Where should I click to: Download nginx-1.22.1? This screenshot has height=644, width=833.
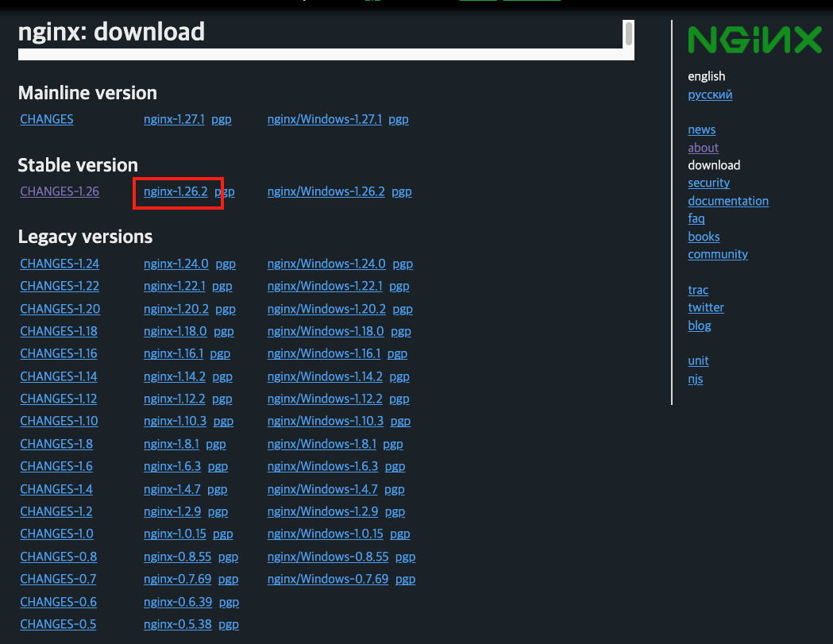174,286
